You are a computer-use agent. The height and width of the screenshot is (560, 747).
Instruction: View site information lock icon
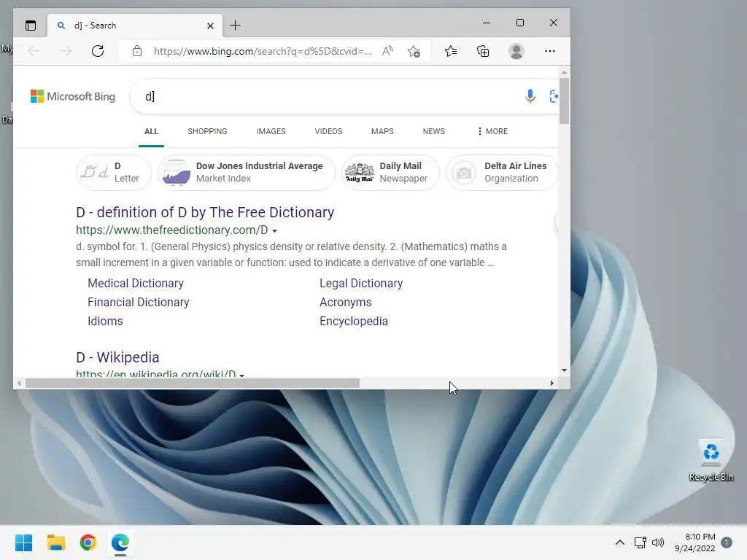136,51
